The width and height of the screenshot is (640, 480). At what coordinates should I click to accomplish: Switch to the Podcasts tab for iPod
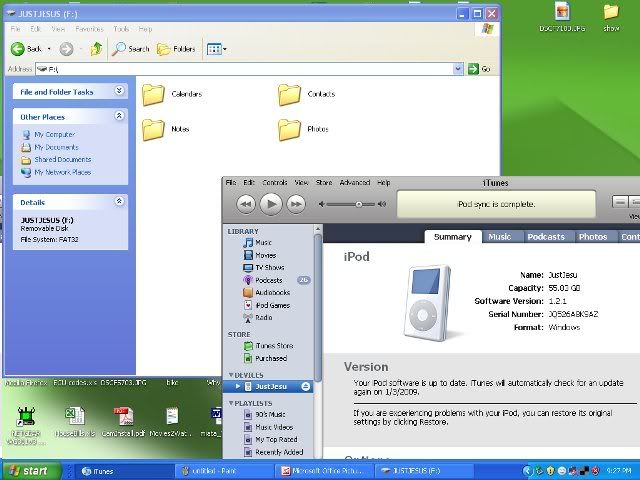click(x=546, y=237)
